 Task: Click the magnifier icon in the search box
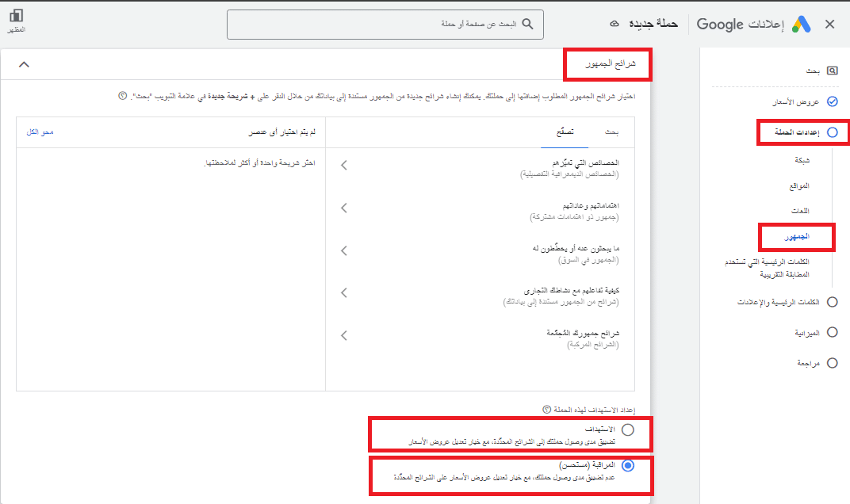click(x=527, y=25)
